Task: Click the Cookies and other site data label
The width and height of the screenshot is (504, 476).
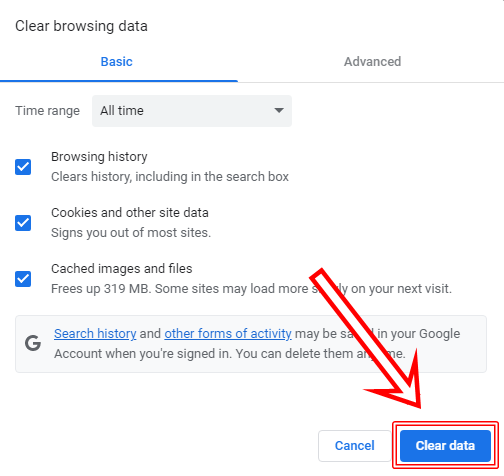Action: coord(130,213)
